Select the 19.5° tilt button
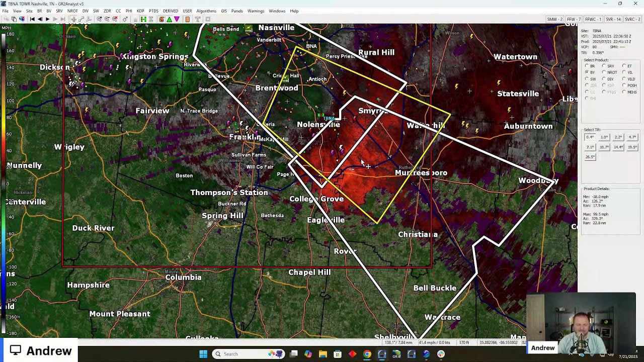The image size is (644, 362). pyautogui.click(x=632, y=147)
